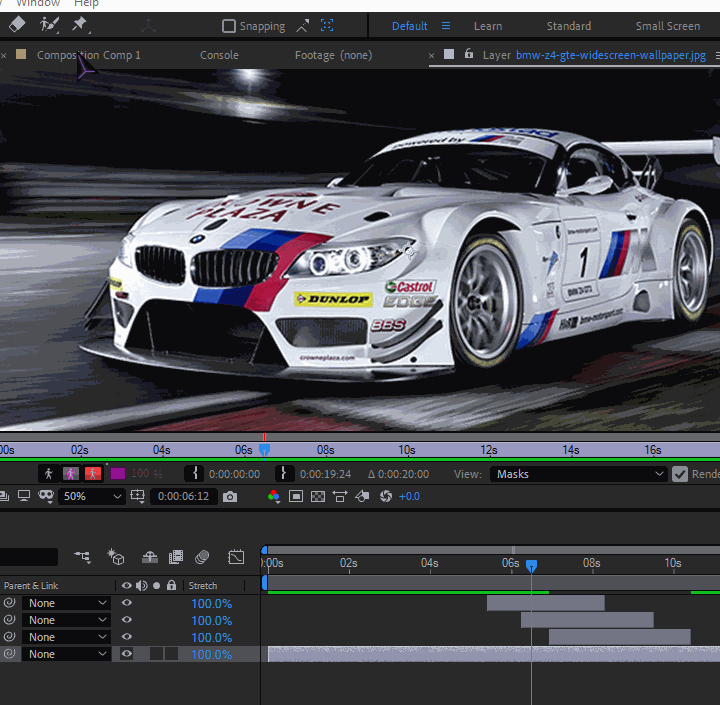
Task: Pick the purple alpha overlay color swatch
Action: (118, 474)
